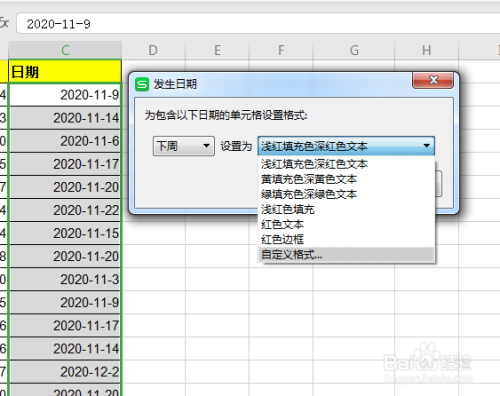Click the yellow 日期 header cell
The height and width of the screenshot is (396, 500).
[65, 71]
